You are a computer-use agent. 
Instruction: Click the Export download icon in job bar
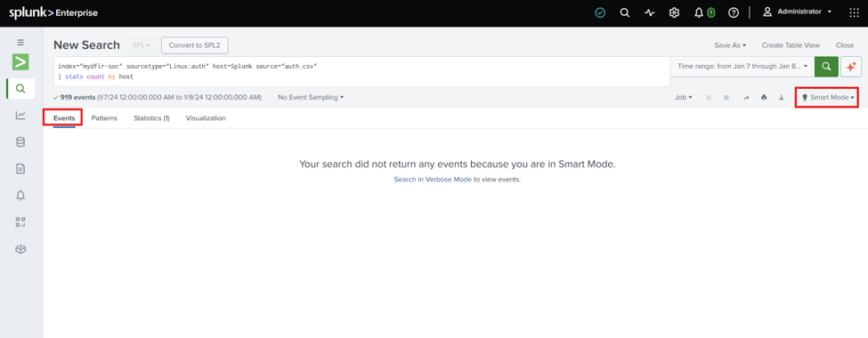pos(781,97)
